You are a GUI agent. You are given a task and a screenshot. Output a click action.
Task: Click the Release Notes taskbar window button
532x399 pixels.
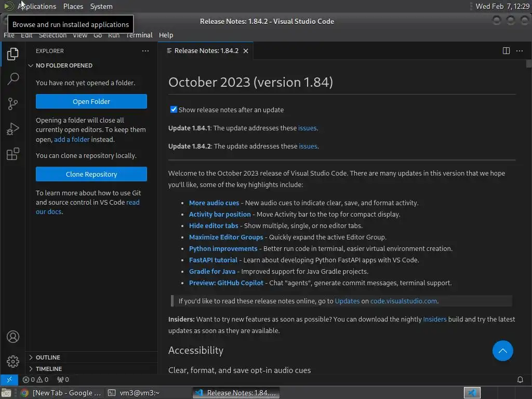click(x=236, y=393)
